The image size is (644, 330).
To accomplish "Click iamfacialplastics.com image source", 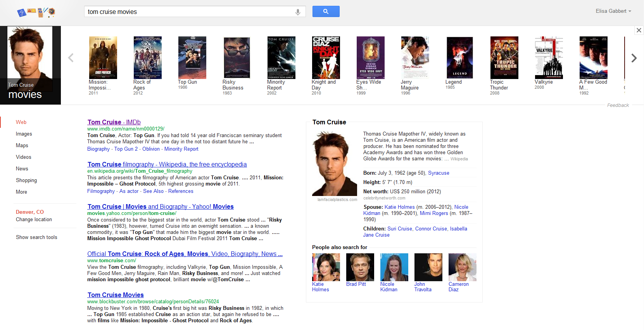I will click(x=337, y=199).
